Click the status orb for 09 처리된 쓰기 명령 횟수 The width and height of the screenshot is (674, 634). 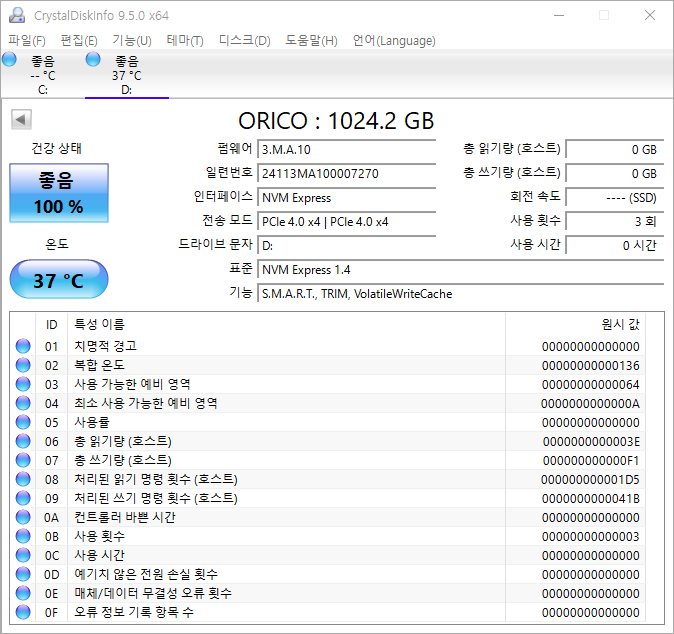pos(23,498)
